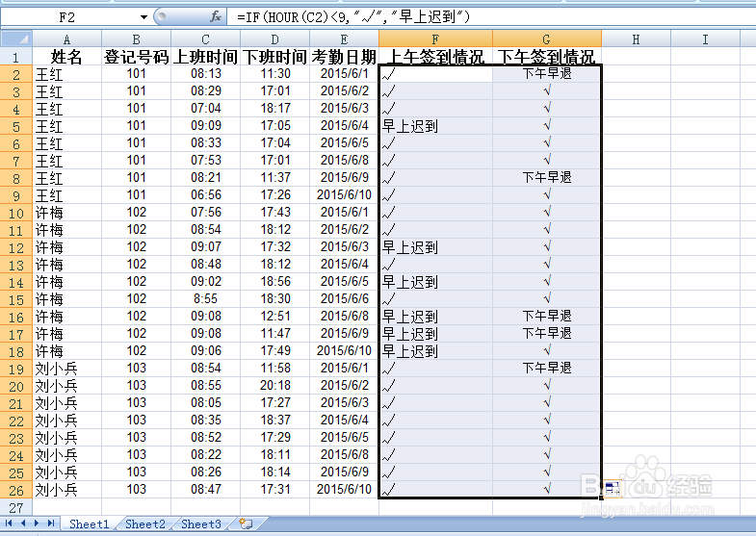The height and width of the screenshot is (536, 756).
Task: Select 早上迟到 cell in row 14
Action: [436, 282]
